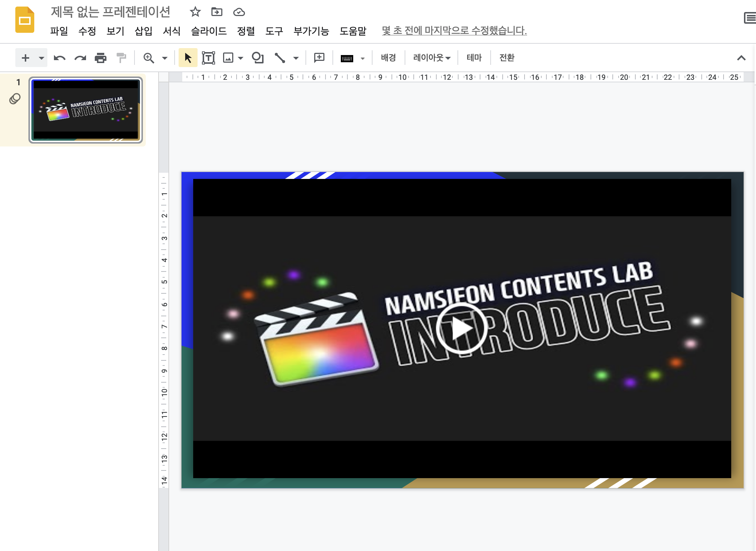Select the text box tool

[x=209, y=58]
